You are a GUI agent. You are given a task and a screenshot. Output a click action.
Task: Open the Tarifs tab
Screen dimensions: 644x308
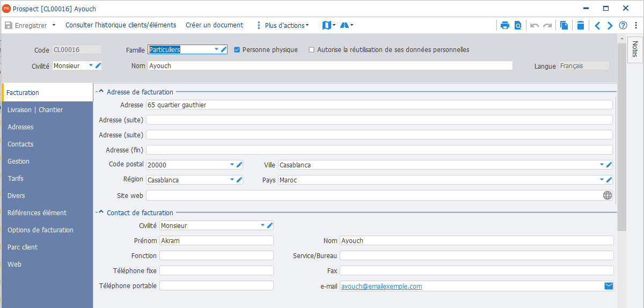[47, 179]
